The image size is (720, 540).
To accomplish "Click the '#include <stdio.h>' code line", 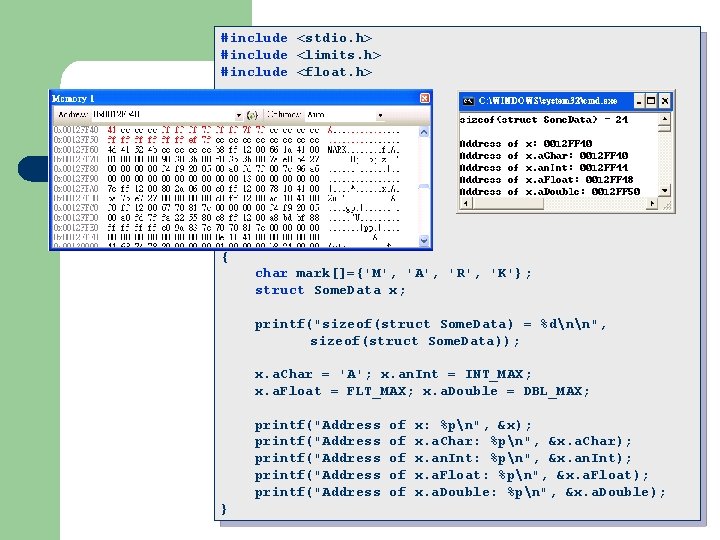I will pyautogui.click(x=296, y=38).
